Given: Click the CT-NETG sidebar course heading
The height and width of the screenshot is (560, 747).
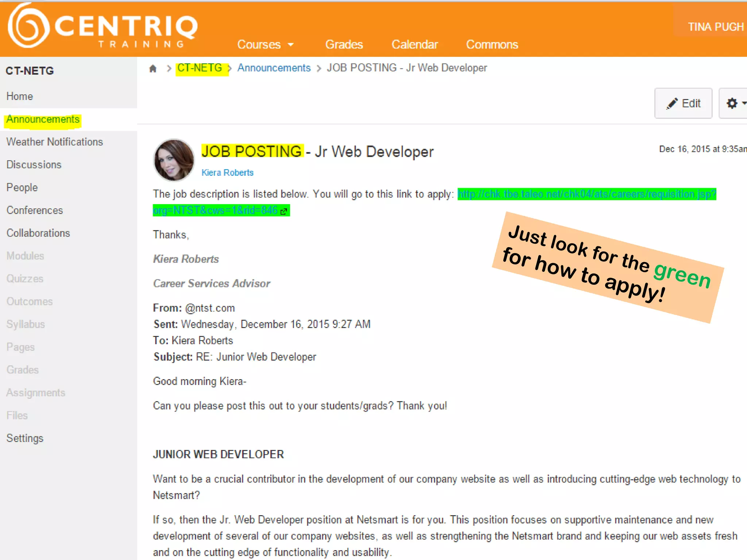Looking at the screenshot, I should pyautogui.click(x=30, y=71).
